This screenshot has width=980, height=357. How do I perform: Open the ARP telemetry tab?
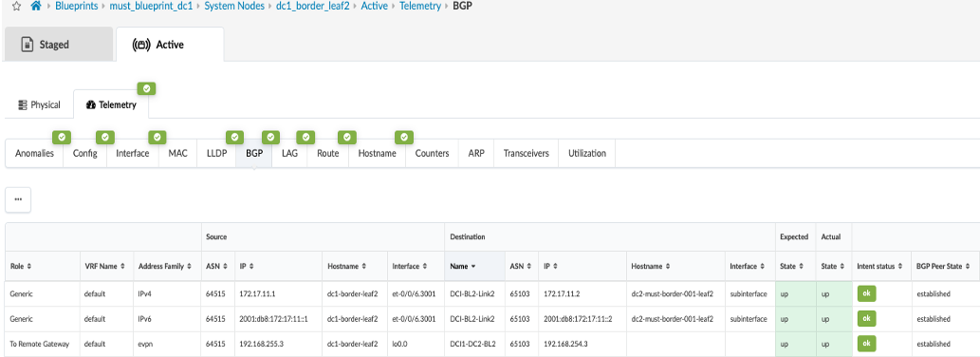[475, 153]
